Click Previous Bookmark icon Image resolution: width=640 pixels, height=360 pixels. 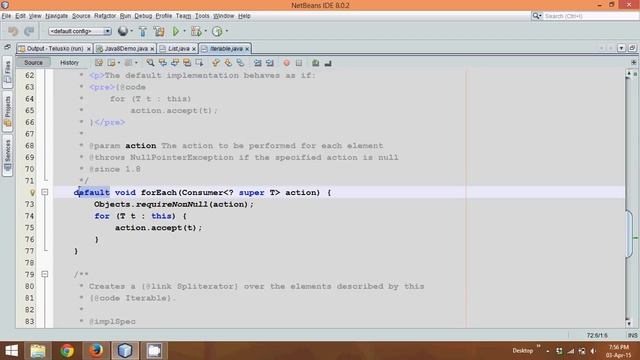[216, 63]
